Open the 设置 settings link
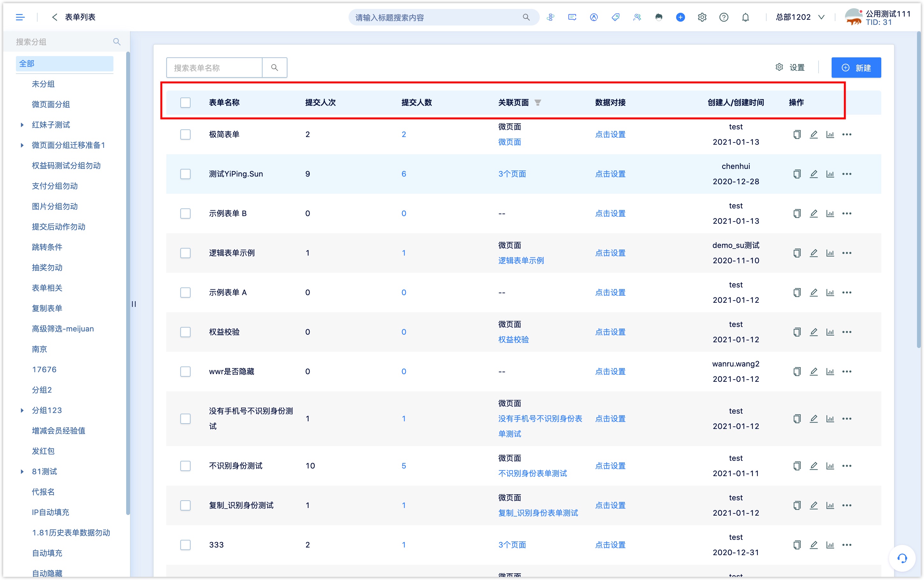Image resolution: width=924 pixels, height=580 pixels. (790, 68)
